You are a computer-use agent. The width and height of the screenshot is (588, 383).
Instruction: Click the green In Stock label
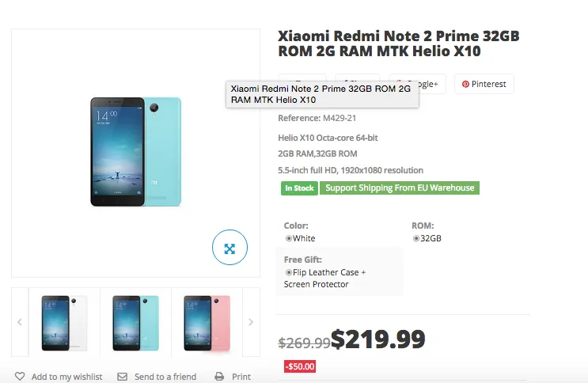pos(298,188)
